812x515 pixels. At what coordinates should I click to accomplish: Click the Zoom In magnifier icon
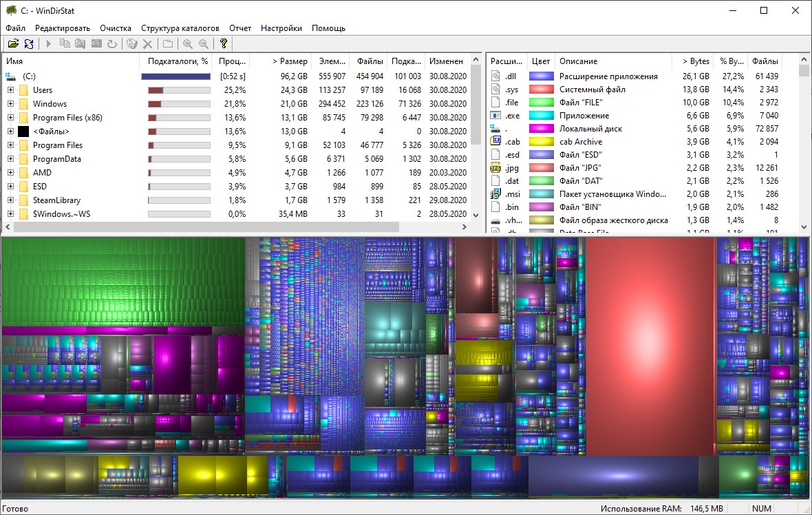tap(187, 44)
